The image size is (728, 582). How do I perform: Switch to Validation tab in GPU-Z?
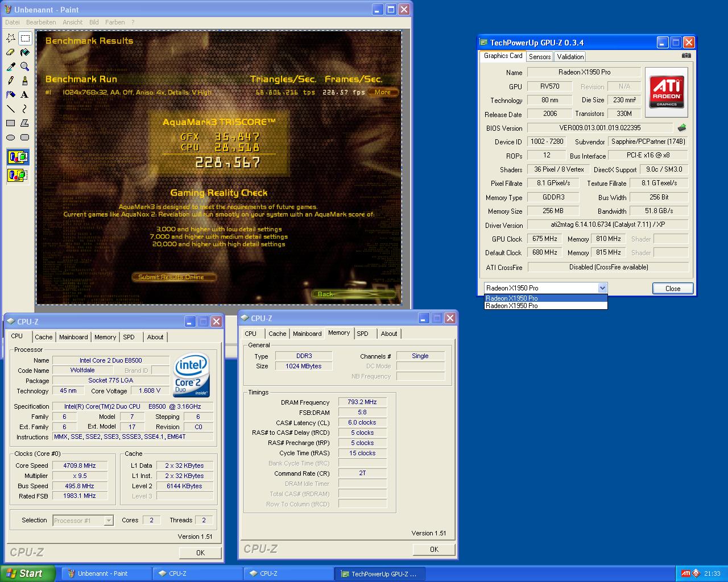(x=570, y=56)
